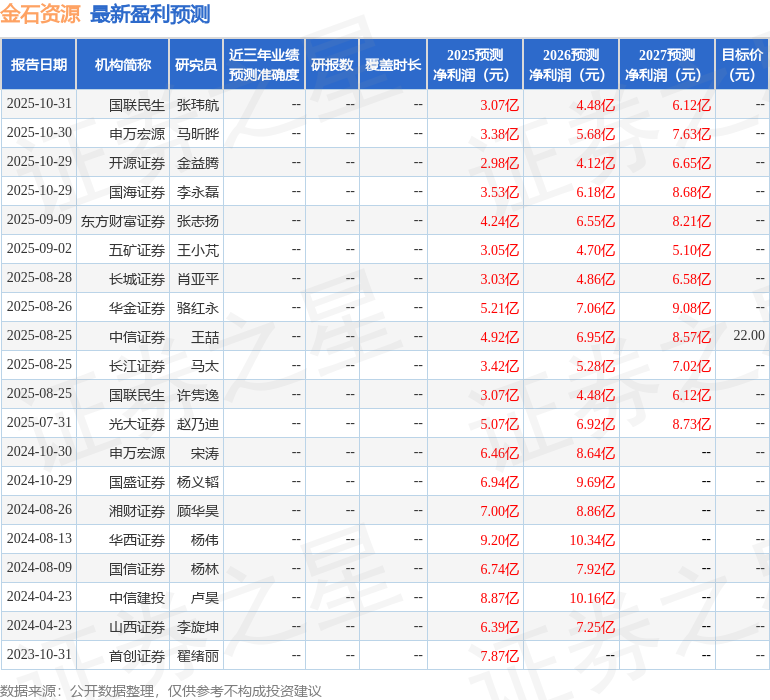
Task: Click the 研究员 column header
Action: pos(196,65)
